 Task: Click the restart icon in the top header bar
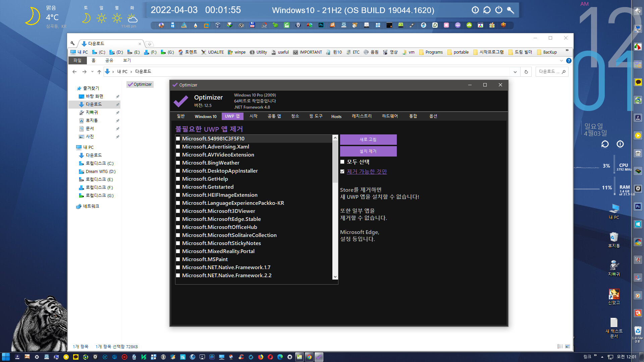(x=487, y=10)
